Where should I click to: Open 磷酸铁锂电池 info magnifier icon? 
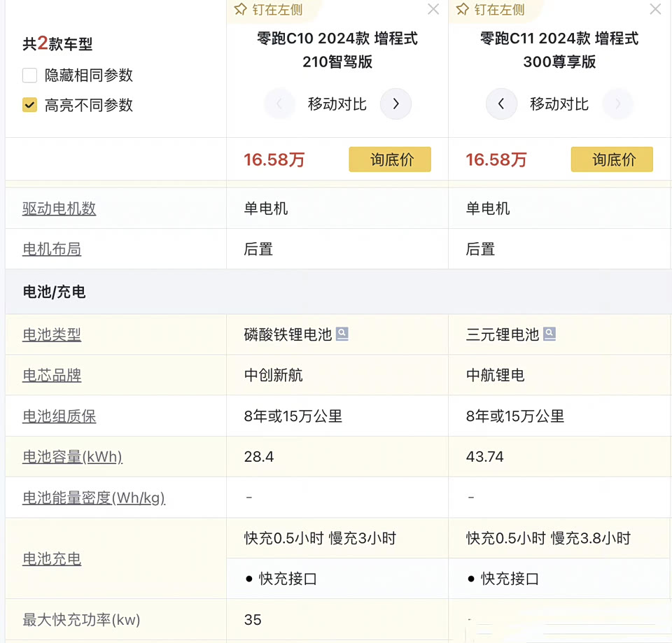tap(342, 334)
